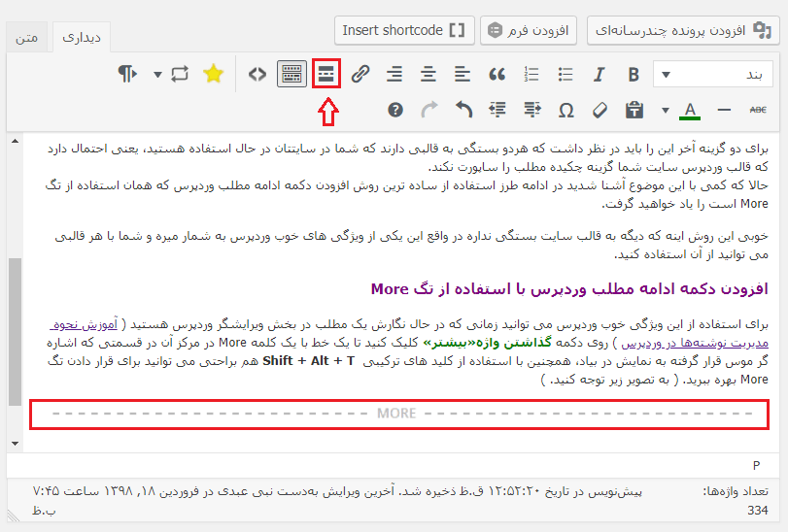788x532 pixels.
Task: Undo the last action
Action: pos(463,110)
